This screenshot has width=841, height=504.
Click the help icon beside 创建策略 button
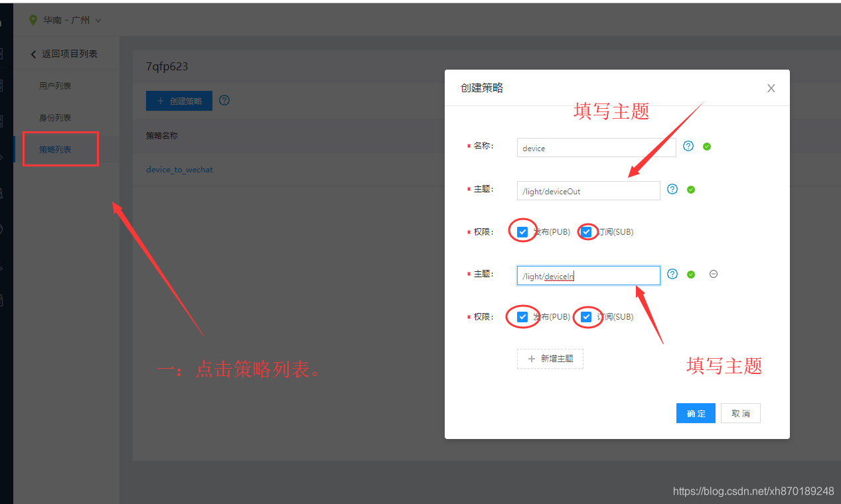[224, 101]
